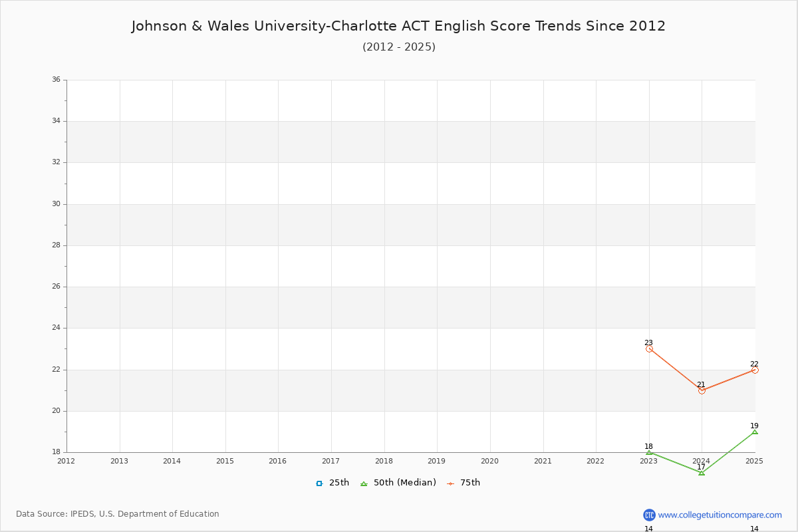This screenshot has height=532, width=798.
Task: Toggle the 75th percentile legend series
Action: coord(464,483)
